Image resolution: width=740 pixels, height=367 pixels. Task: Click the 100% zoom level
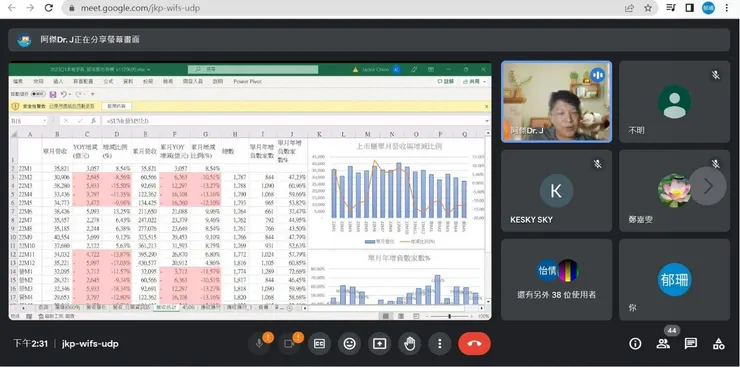(483, 316)
